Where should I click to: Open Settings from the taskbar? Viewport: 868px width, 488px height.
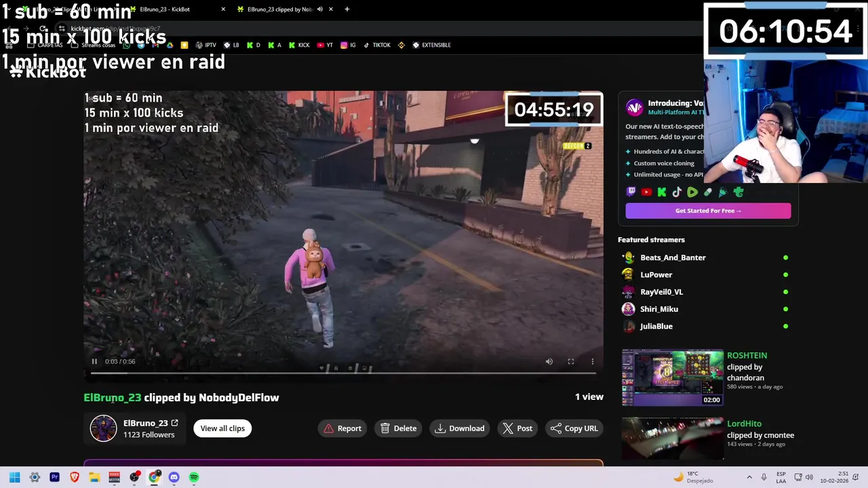pyautogui.click(x=35, y=477)
